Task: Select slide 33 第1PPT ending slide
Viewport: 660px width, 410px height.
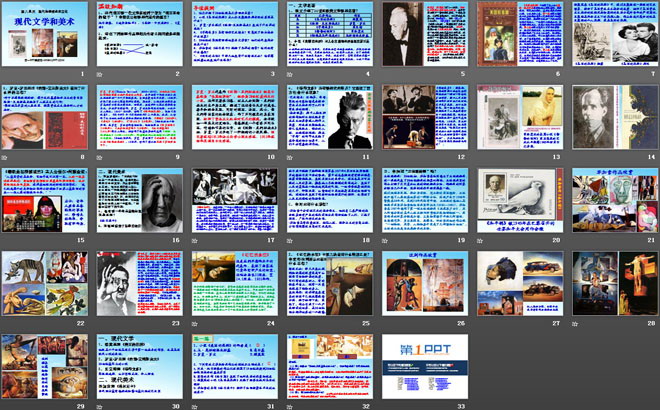Action: 425,366
